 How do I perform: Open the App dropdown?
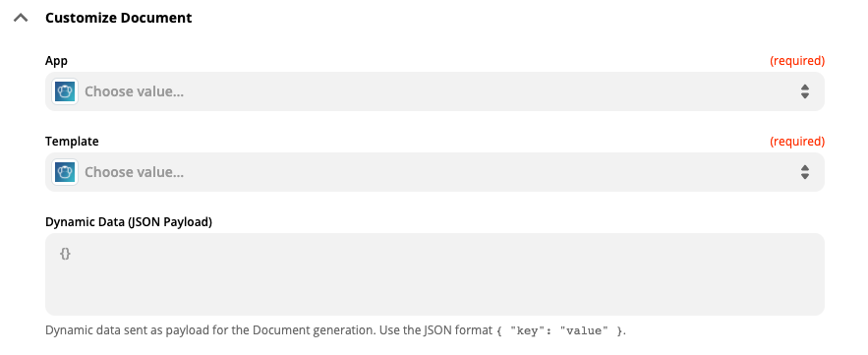coord(434,91)
